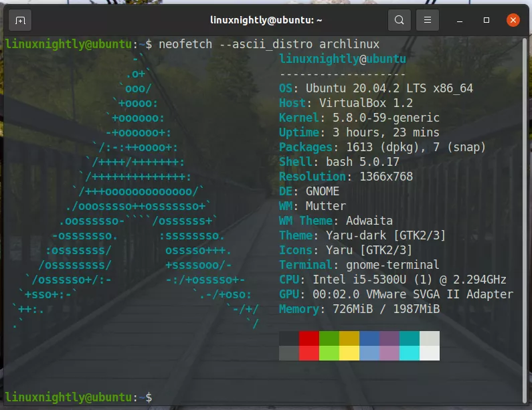This screenshot has width=532, height=410.
Task: Click the Terminal: gnome-terminal line
Action: [x=359, y=265]
